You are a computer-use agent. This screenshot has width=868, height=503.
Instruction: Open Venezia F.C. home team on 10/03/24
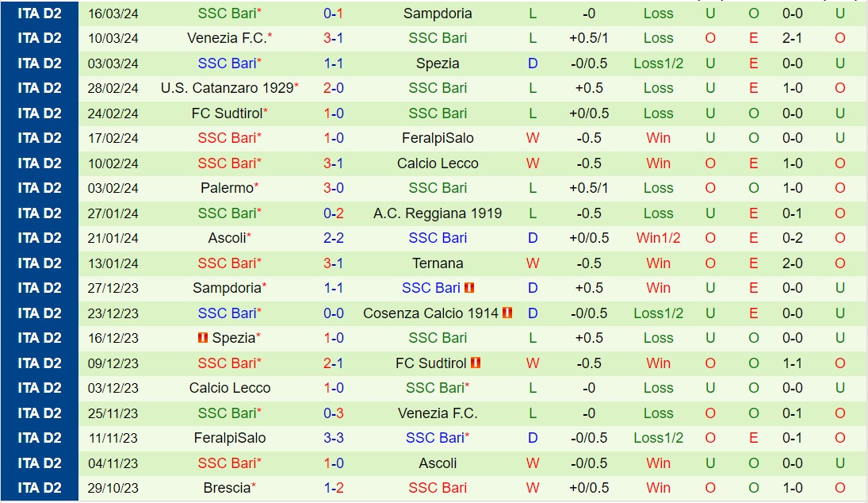click(226, 38)
